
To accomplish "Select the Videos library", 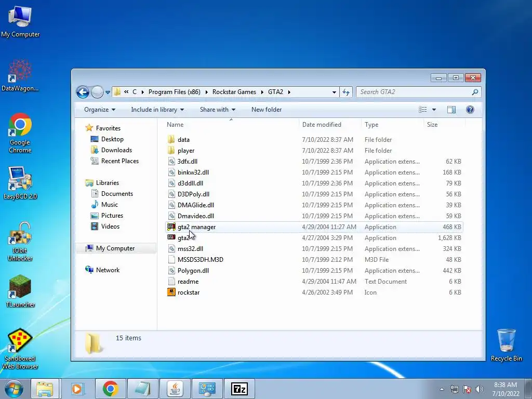I will click(x=110, y=227).
